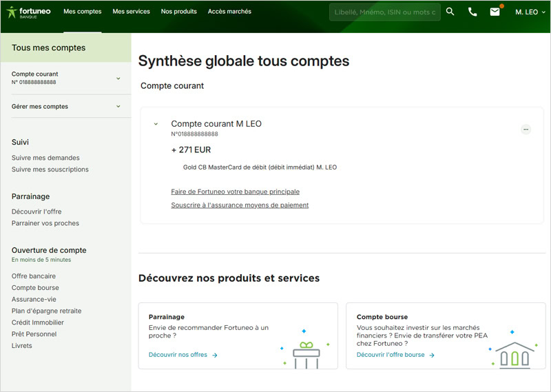Open the three-dot account options menu
Image resolution: width=551 pixels, height=392 pixels.
(x=526, y=130)
